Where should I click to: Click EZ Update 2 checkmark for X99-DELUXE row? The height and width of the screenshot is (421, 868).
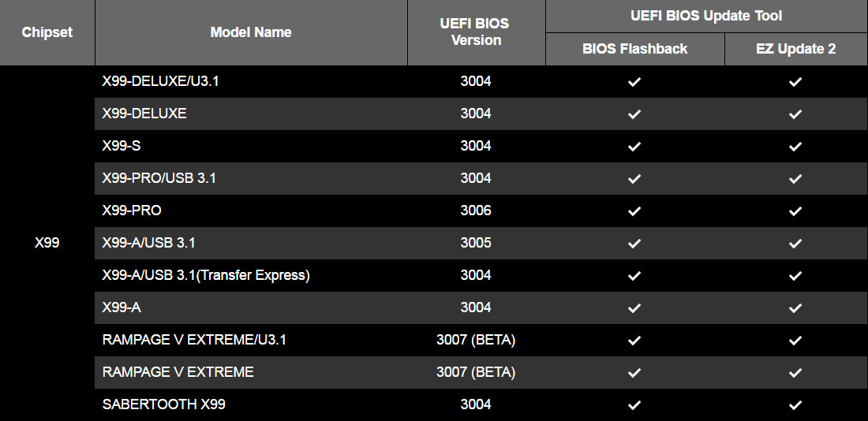pyautogui.click(x=795, y=114)
